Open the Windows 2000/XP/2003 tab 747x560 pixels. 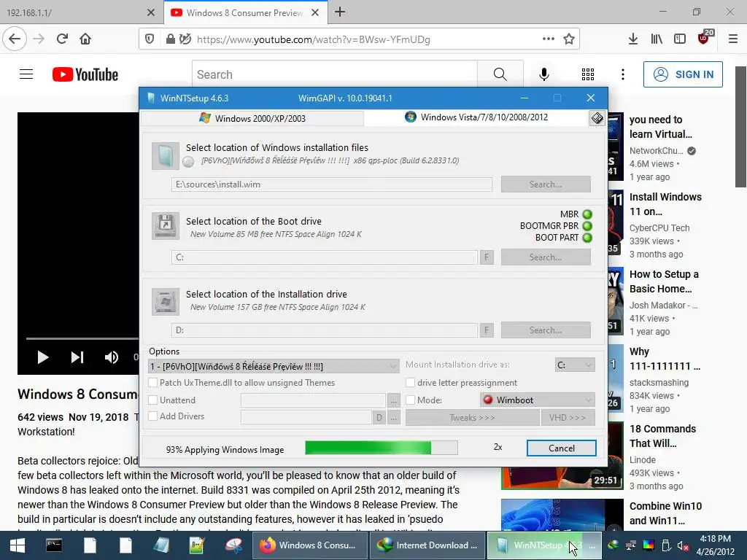pyautogui.click(x=252, y=118)
